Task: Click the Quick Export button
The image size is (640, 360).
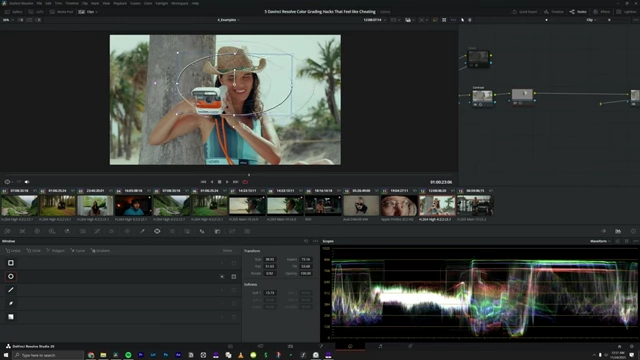Action: (524, 12)
